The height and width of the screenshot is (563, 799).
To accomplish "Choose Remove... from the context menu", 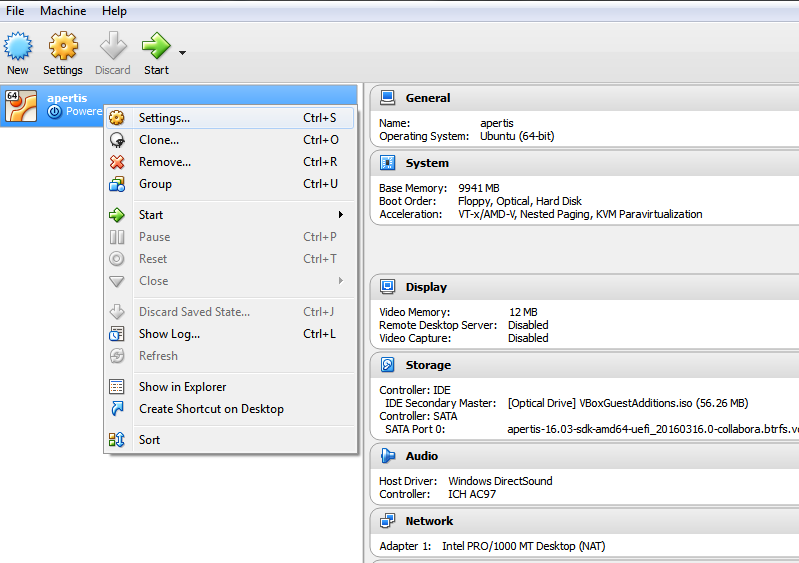I will pos(230,162).
